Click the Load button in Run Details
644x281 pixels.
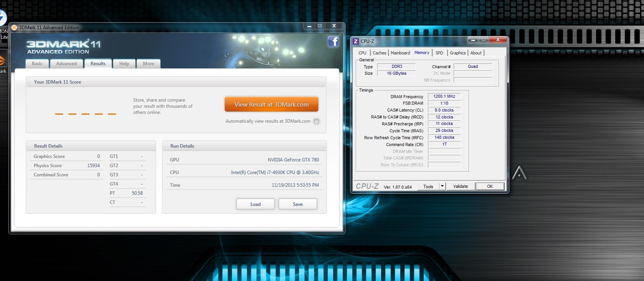tap(256, 204)
